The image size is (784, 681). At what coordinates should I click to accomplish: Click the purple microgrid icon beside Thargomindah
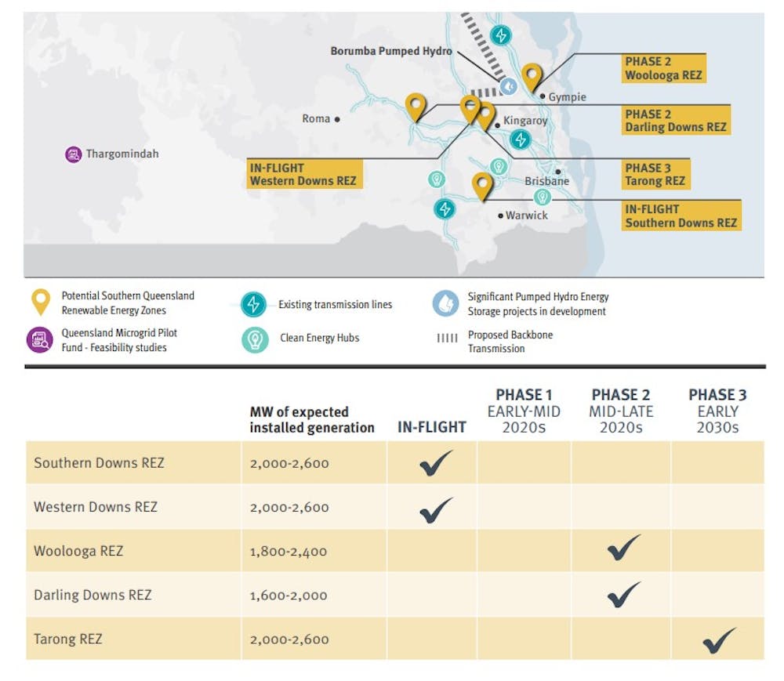pos(73,154)
